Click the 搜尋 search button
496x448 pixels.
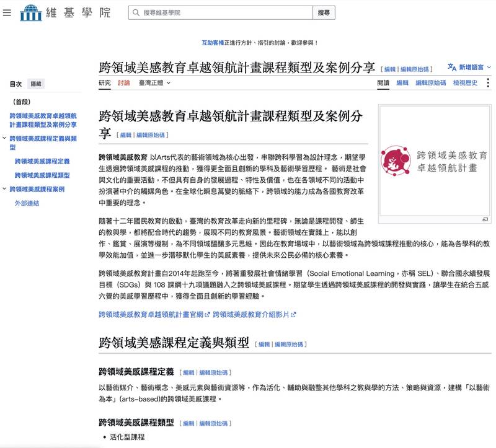click(x=324, y=12)
